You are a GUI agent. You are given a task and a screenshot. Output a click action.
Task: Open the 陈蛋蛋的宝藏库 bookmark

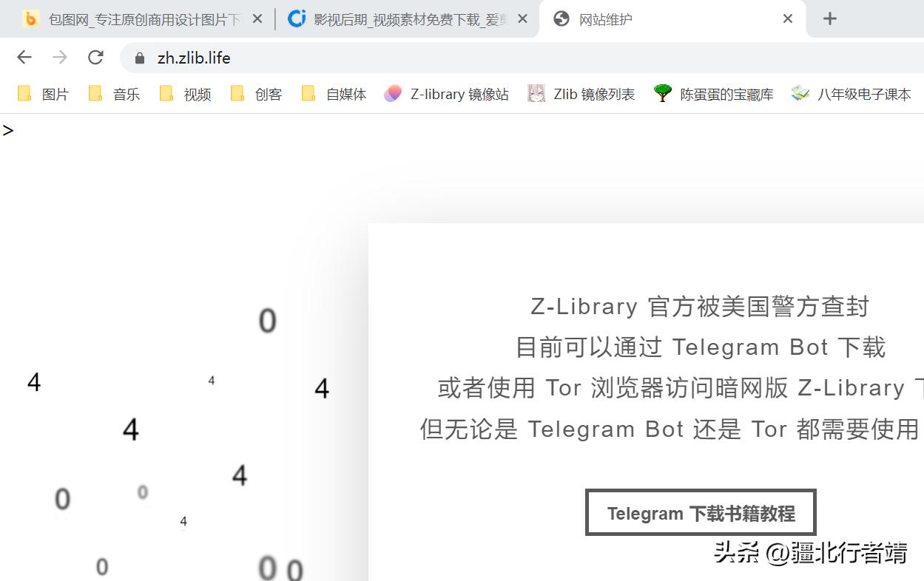pos(713,94)
